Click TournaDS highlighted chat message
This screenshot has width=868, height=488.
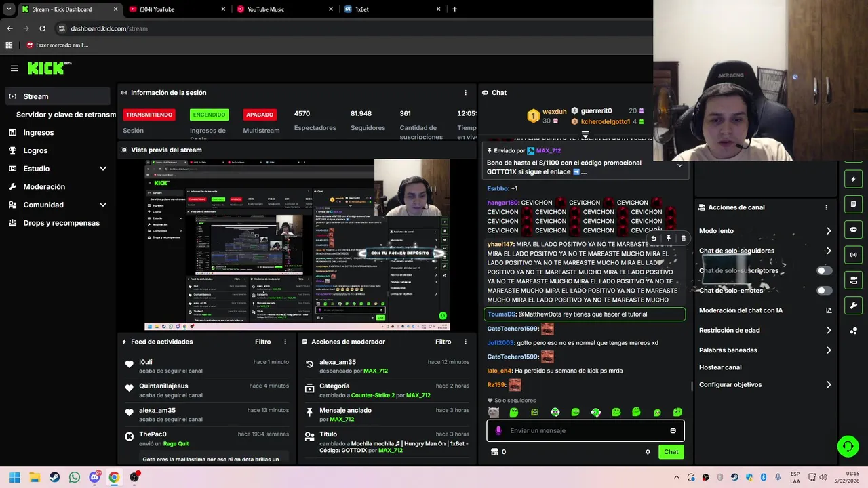585,314
